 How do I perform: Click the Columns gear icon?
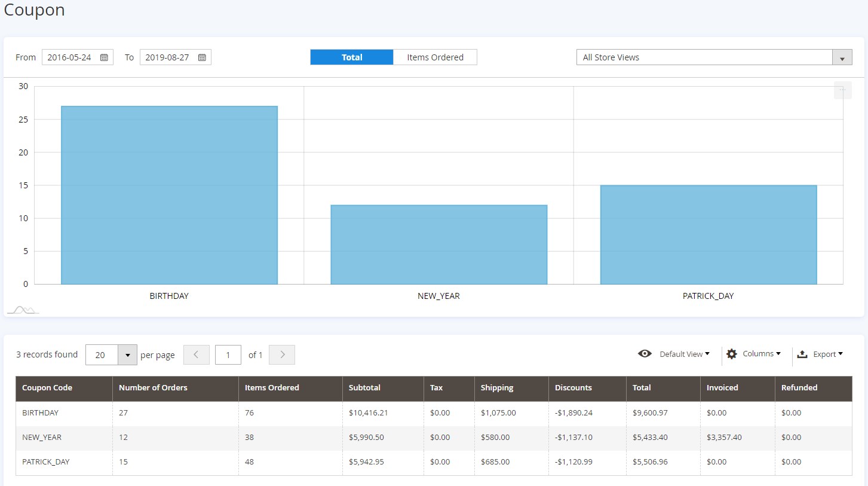(x=732, y=354)
